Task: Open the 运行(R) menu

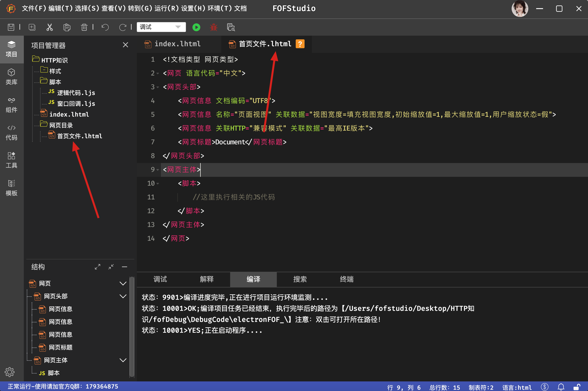Action: [166, 8]
